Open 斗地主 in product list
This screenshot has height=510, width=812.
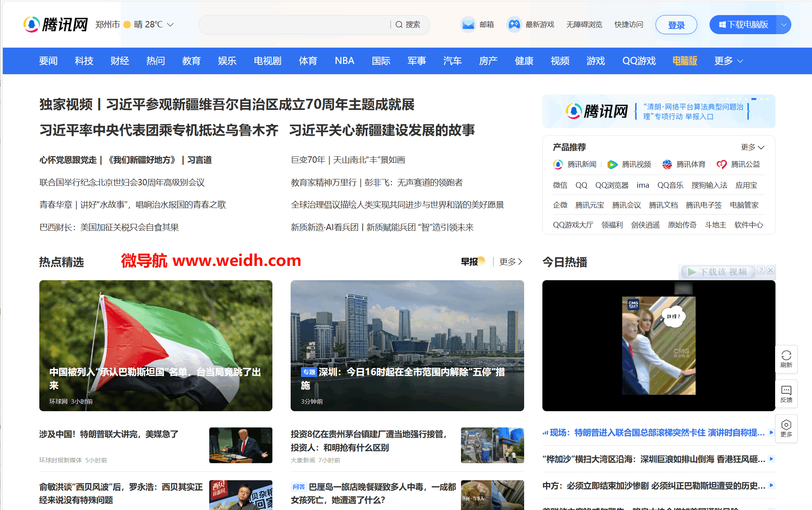click(716, 225)
